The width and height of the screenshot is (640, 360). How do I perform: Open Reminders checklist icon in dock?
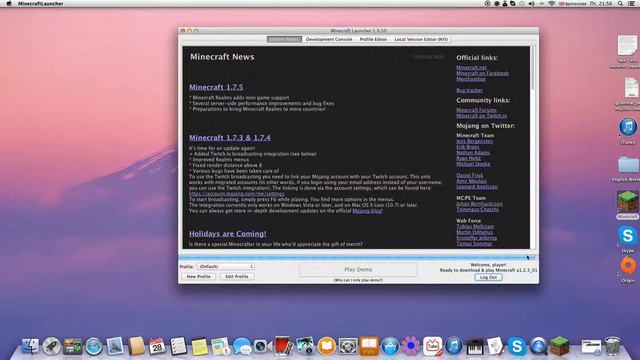click(178, 346)
